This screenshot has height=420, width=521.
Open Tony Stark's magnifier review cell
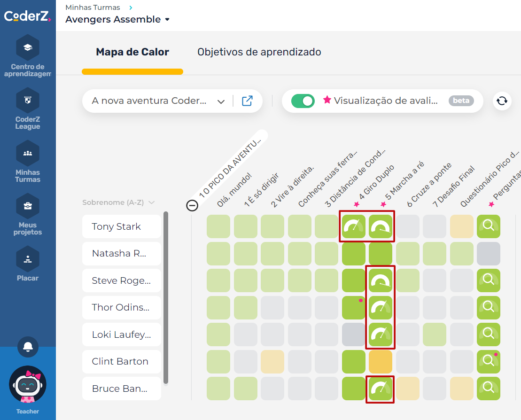488,226
